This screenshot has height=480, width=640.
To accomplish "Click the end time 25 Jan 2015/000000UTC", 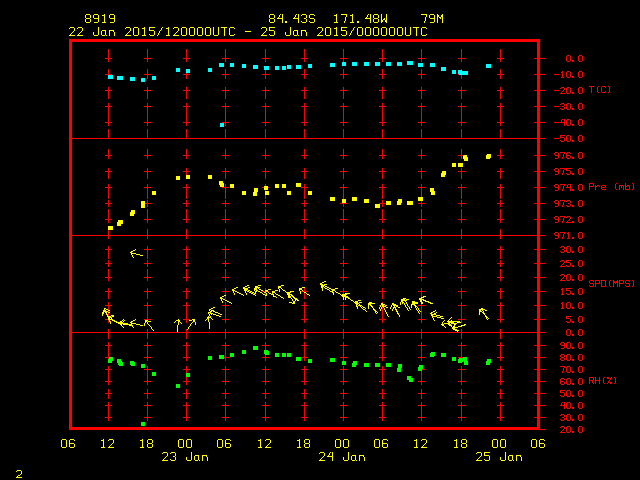I will pos(344,32).
